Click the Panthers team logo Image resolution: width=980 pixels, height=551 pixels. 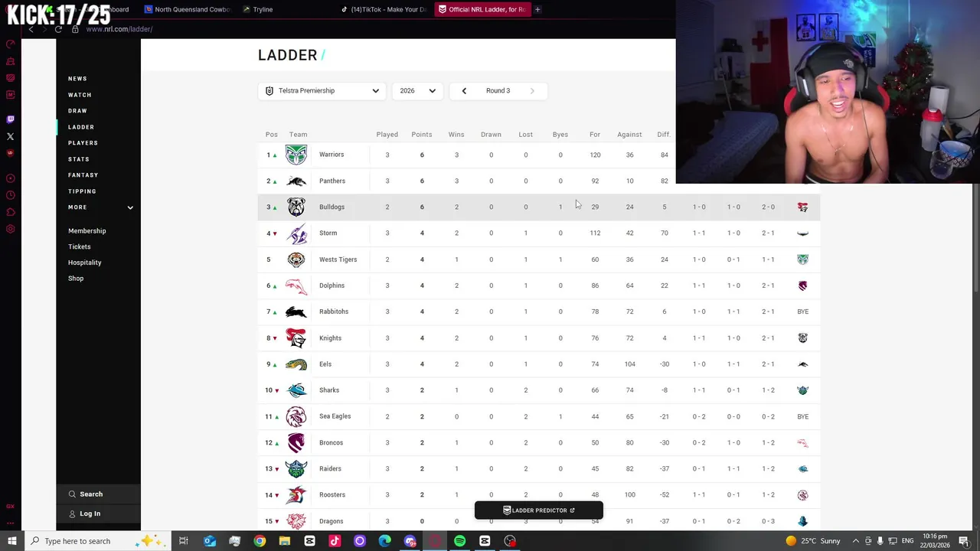296,181
